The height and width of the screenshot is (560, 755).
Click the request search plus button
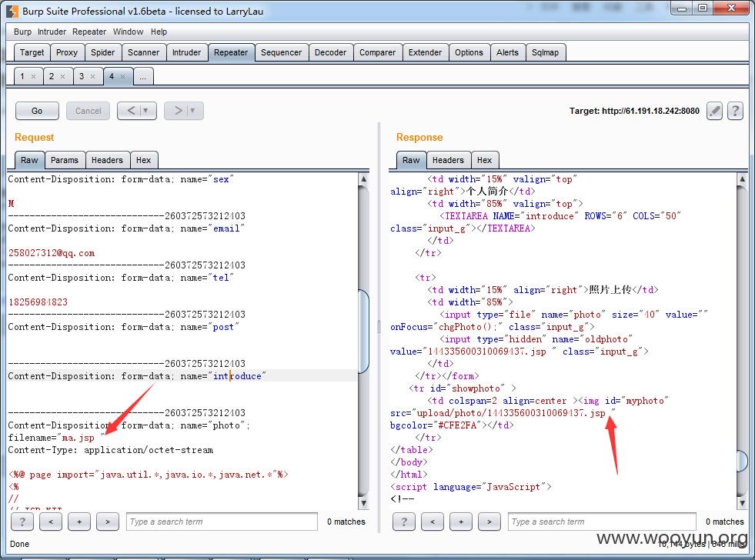tap(79, 522)
